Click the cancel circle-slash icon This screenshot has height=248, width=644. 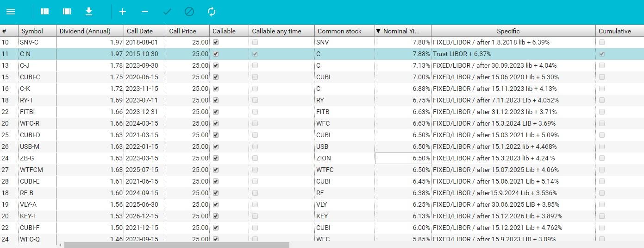pyautogui.click(x=189, y=12)
